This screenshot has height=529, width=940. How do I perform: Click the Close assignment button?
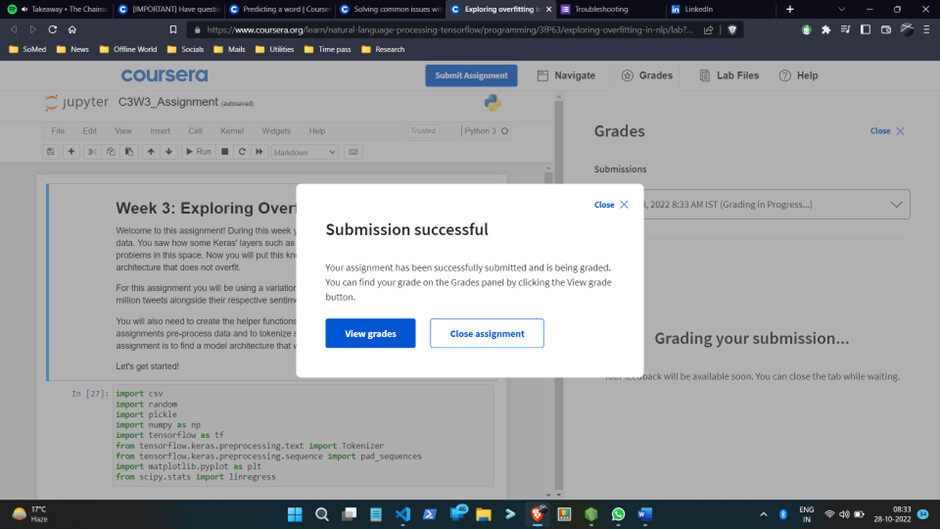(487, 333)
